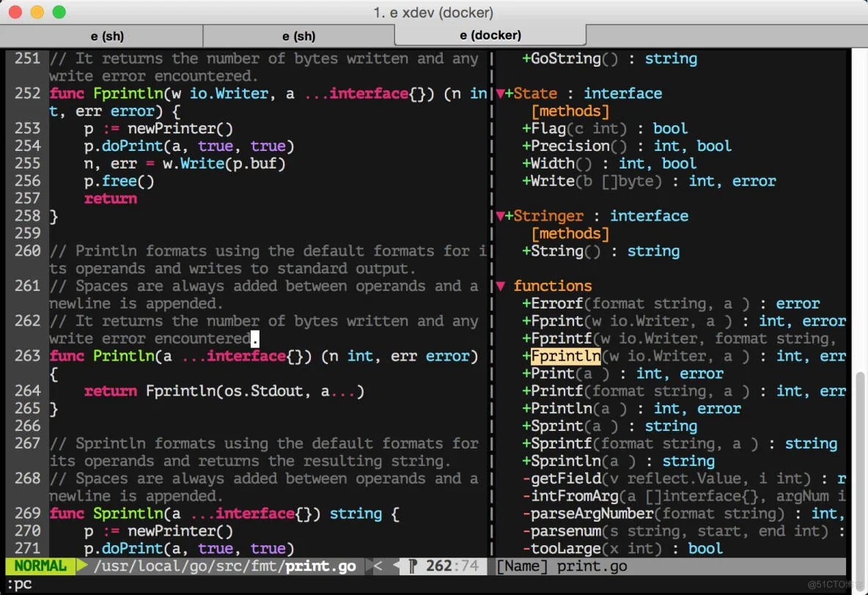Viewport: 868px width, 595px height.
Task: Select the [methods] label under Stringer
Action: (x=570, y=234)
